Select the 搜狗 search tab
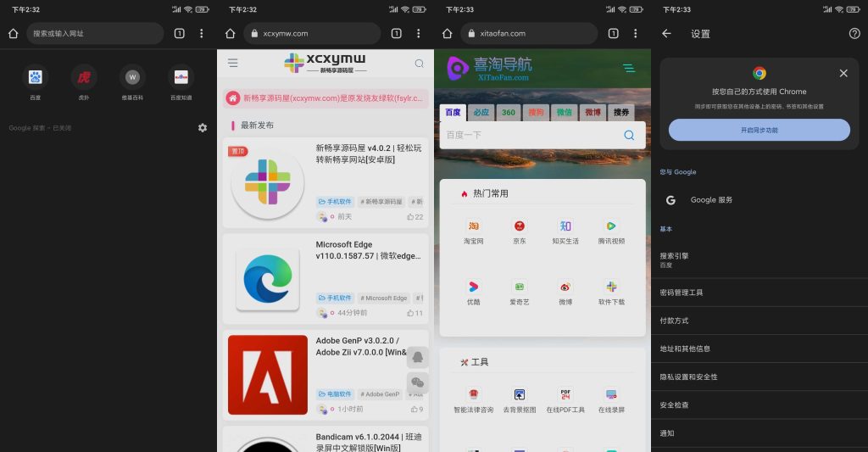The height and width of the screenshot is (452, 868). (x=536, y=113)
